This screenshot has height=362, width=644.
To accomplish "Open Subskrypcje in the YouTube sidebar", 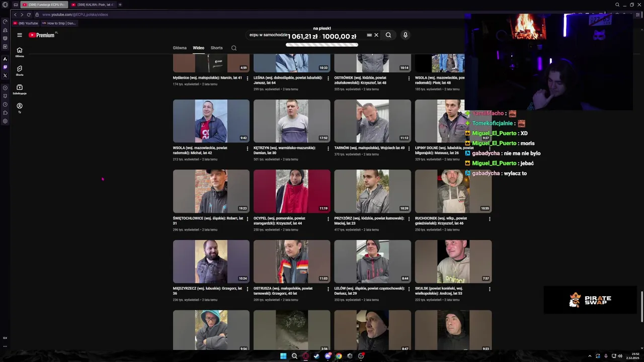I will (20, 89).
